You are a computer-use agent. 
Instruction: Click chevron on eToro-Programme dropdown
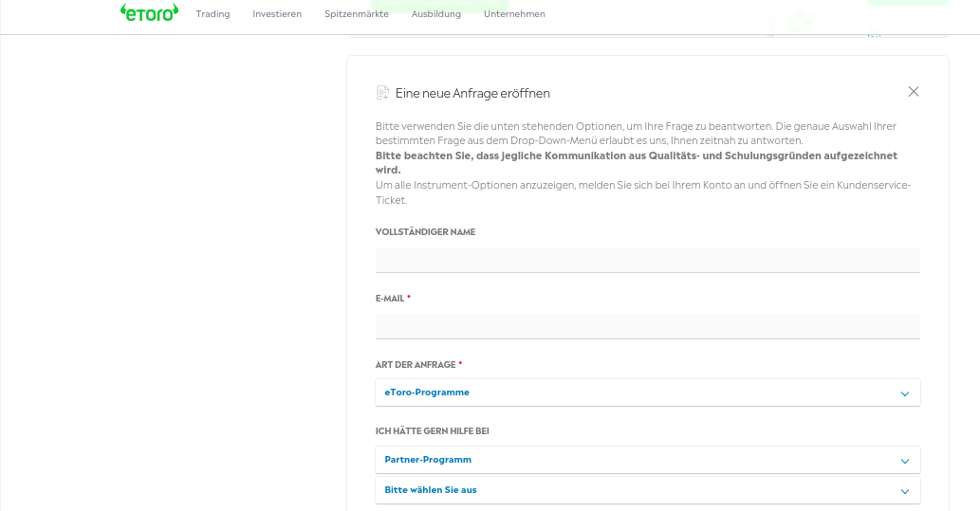(x=904, y=393)
